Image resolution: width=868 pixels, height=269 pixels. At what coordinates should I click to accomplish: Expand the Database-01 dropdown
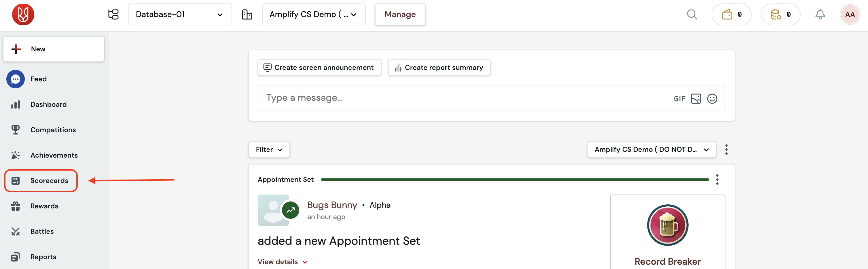(x=180, y=14)
